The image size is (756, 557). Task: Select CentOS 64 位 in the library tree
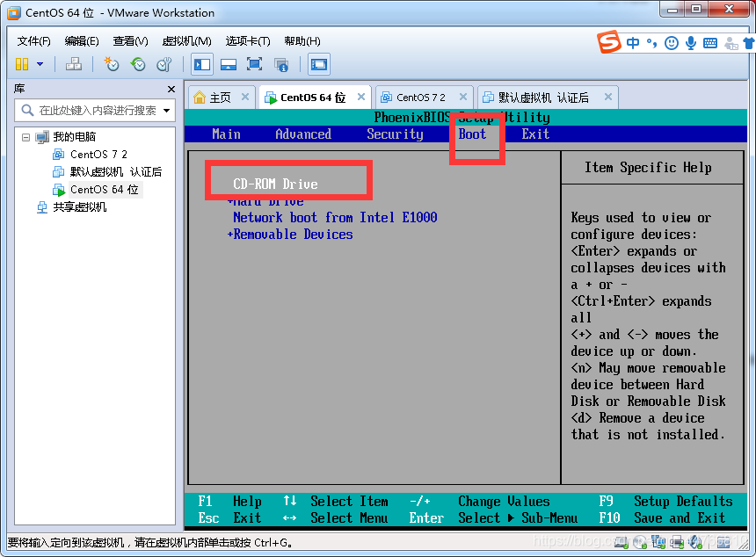[104, 190]
